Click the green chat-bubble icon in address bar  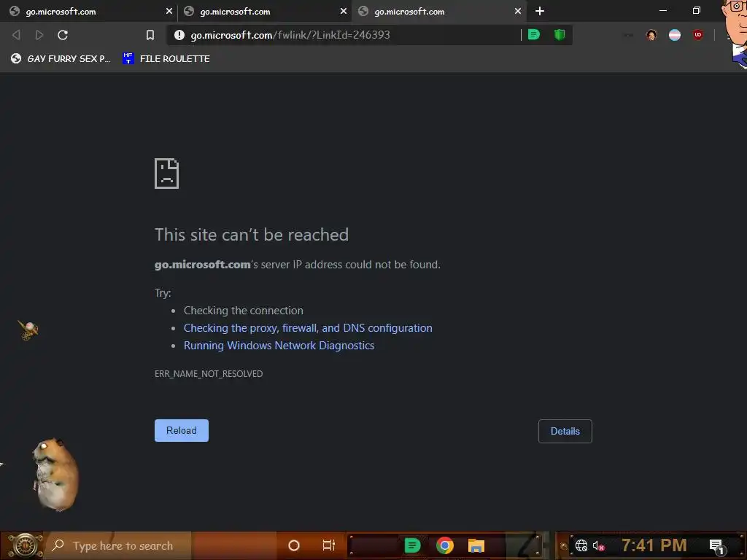tap(534, 34)
